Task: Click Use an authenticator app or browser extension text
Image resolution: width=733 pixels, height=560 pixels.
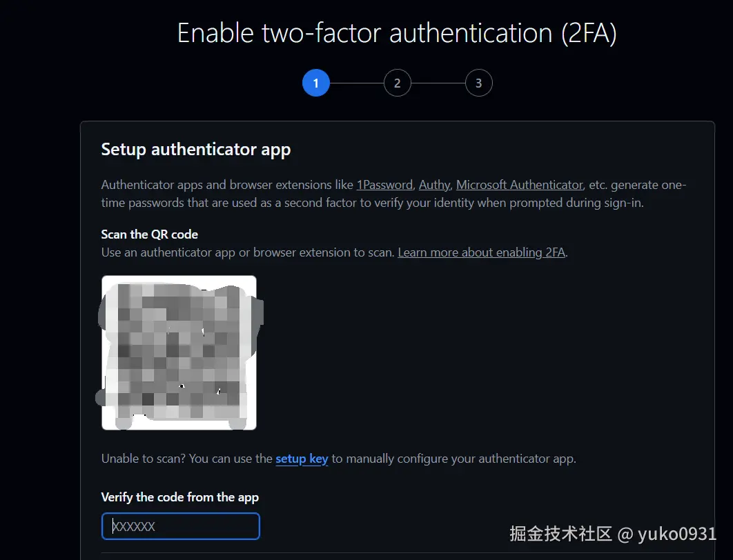Action: 248,252
